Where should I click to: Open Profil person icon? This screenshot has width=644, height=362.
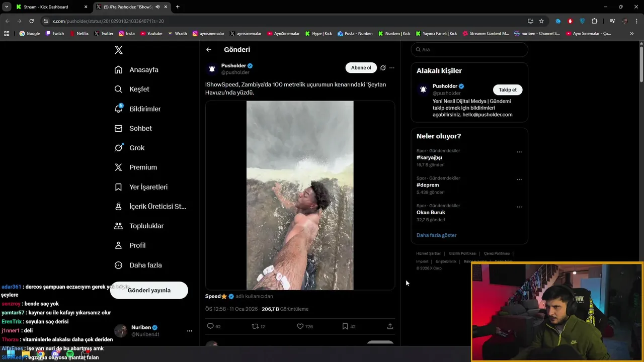(x=118, y=245)
